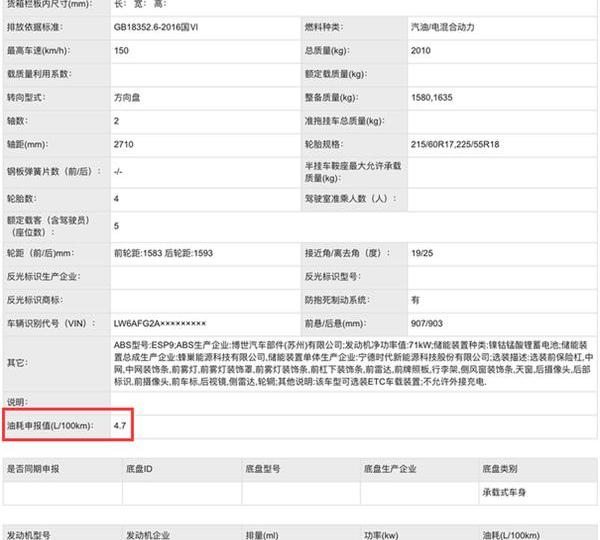
Task: Click the 前悬/后悬(mm) label
Action: (335, 323)
